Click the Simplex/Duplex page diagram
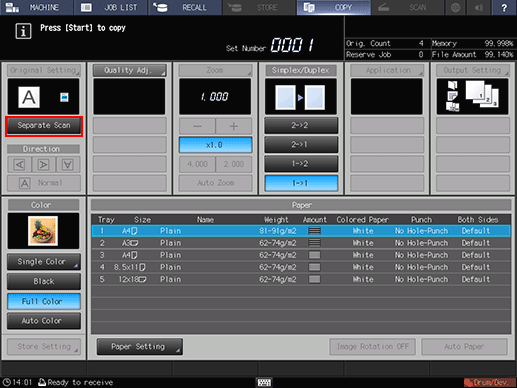 [301, 97]
